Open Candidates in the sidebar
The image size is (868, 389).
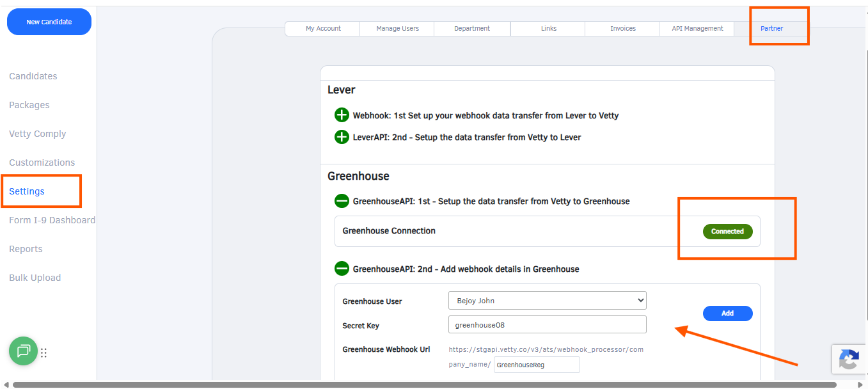[33, 76]
